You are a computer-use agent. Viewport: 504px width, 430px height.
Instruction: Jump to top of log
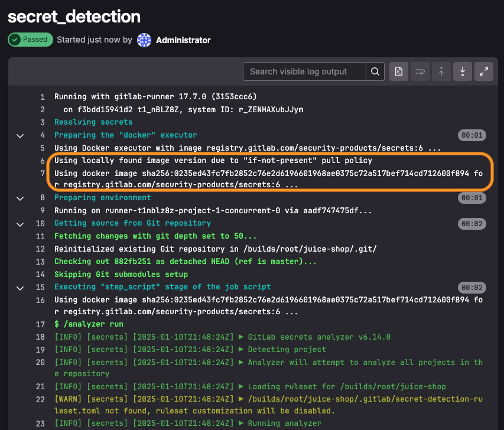click(x=441, y=71)
